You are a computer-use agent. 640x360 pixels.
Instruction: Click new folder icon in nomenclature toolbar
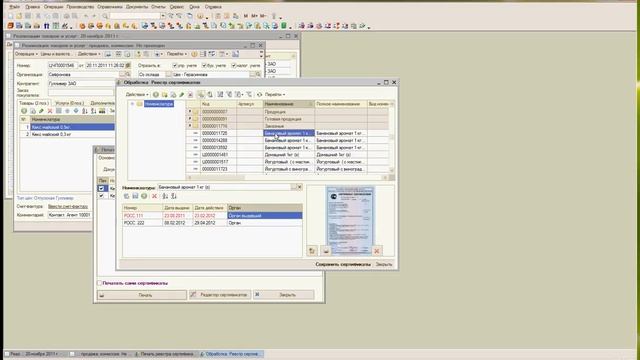tap(164, 95)
